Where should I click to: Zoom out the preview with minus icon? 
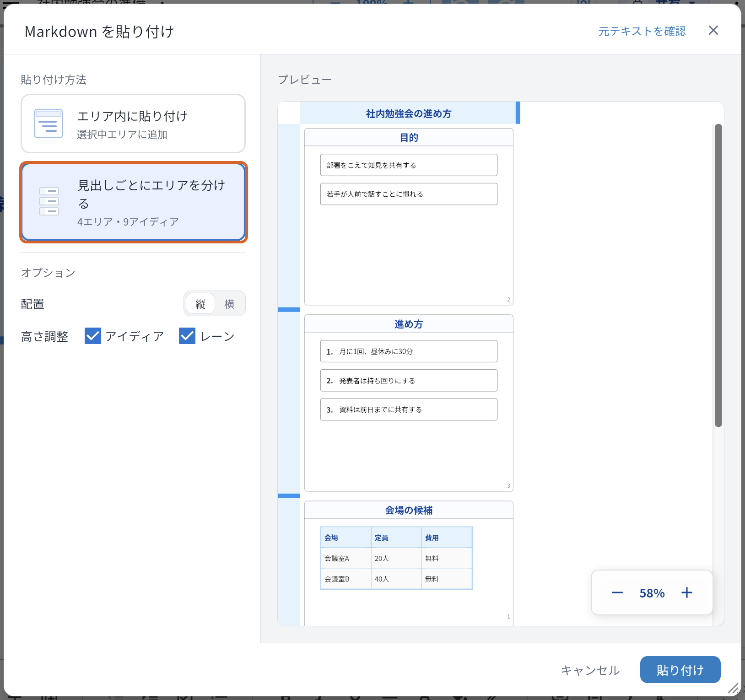(x=617, y=593)
